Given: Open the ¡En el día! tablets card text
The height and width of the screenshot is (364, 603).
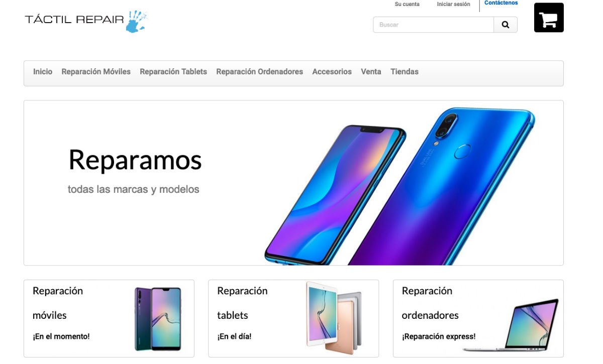Looking at the screenshot, I should point(234,336).
